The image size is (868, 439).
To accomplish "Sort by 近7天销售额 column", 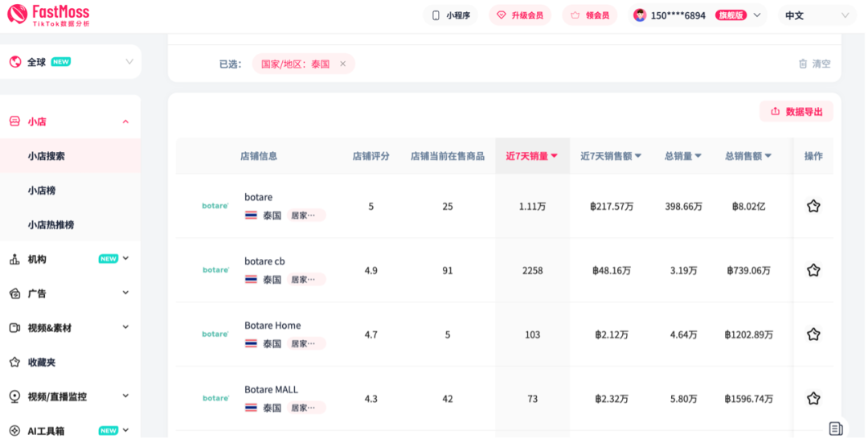I will click(x=611, y=156).
